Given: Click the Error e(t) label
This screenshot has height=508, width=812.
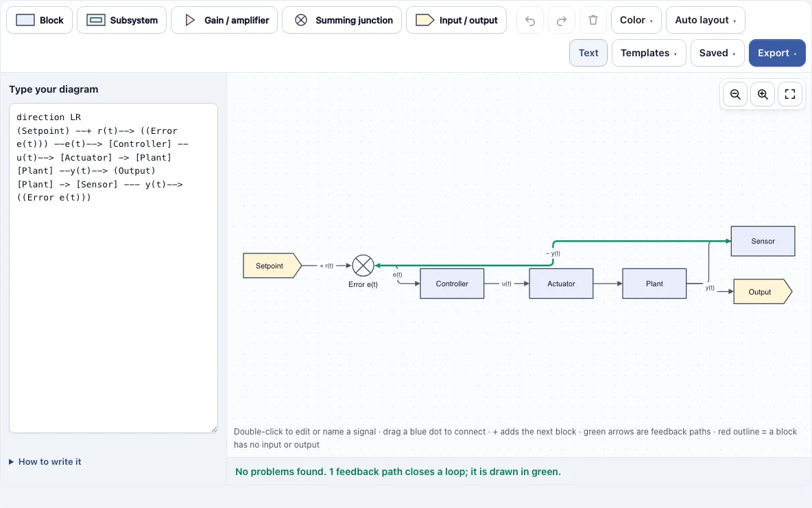Looking at the screenshot, I should pyautogui.click(x=363, y=285).
